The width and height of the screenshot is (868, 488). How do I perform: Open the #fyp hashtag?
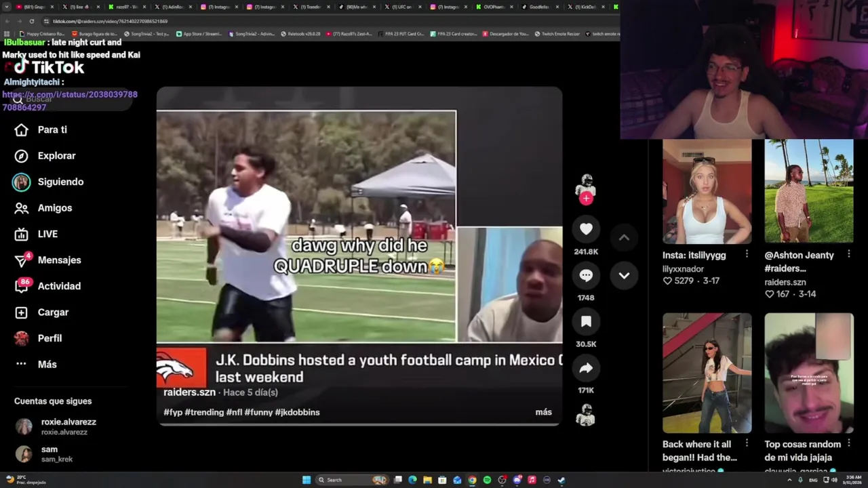coord(173,412)
